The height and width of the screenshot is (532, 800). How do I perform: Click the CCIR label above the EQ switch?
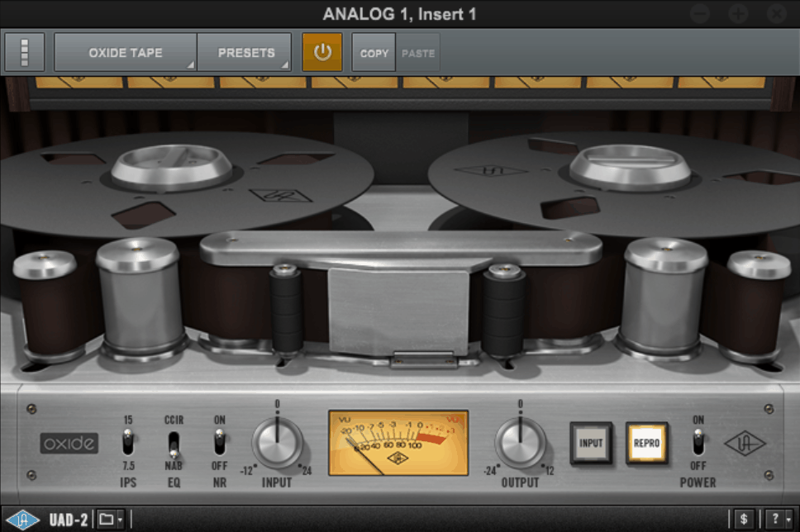click(174, 420)
